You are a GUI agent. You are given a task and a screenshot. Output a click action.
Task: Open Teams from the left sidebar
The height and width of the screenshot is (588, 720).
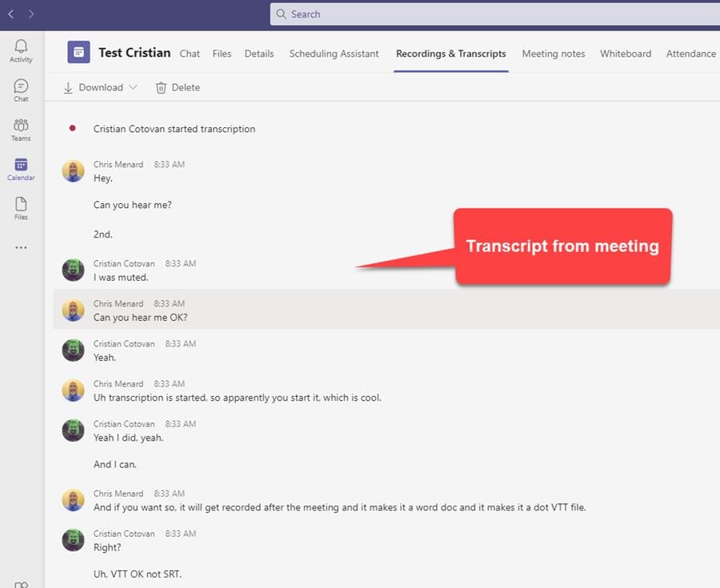click(x=21, y=128)
